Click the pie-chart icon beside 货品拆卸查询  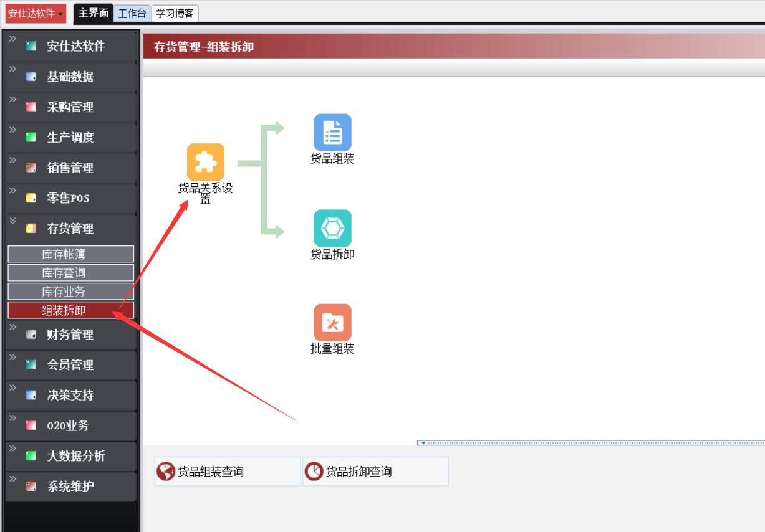314,472
